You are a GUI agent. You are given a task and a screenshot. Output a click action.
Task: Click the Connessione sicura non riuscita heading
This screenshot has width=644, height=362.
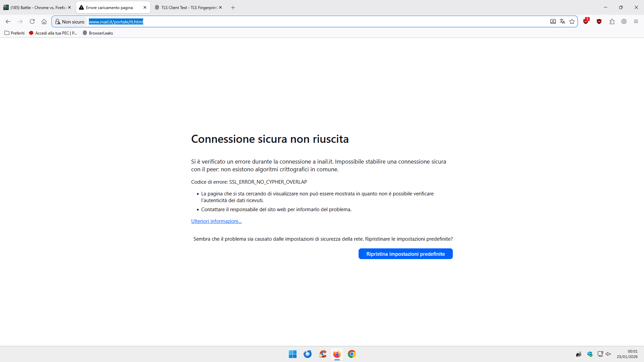coord(270,139)
